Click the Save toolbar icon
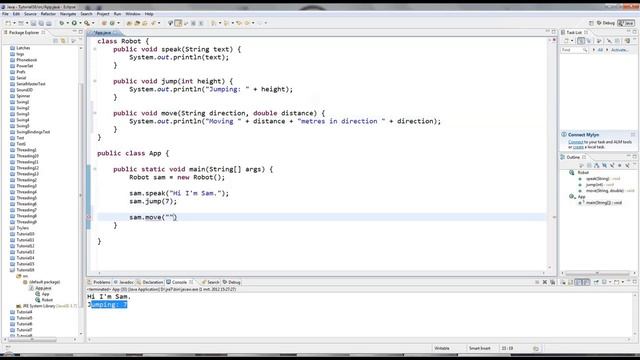Viewport: 640px width, 360px height. click(x=33, y=23)
